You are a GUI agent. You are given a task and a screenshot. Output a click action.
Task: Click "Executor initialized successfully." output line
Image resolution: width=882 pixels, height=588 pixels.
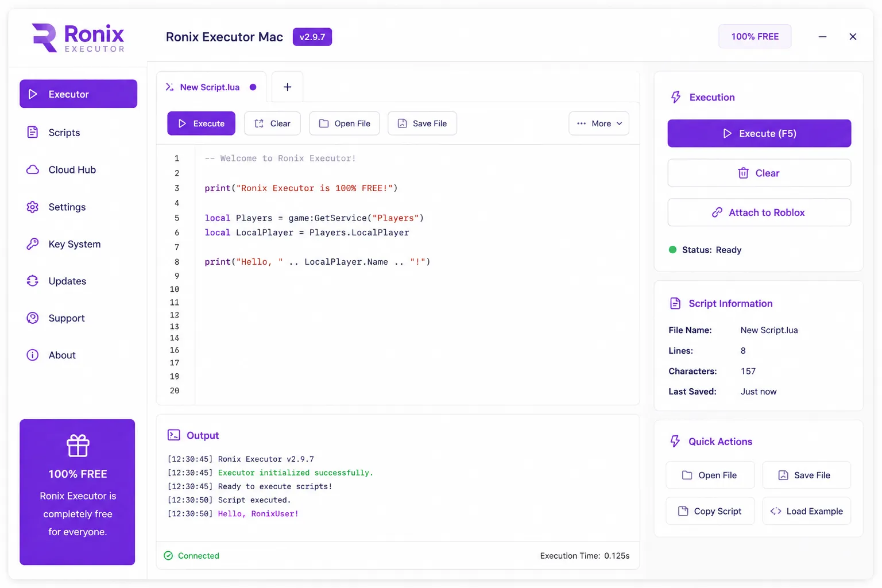click(x=295, y=473)
